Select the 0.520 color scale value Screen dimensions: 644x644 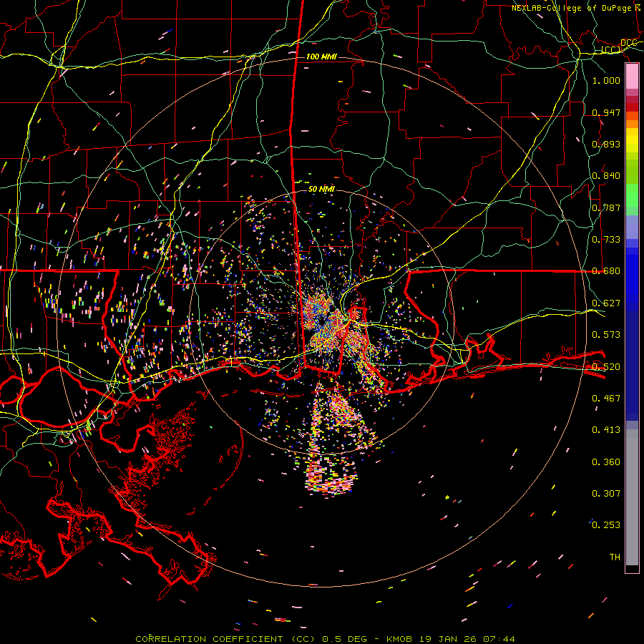click(x=606, y=367)
